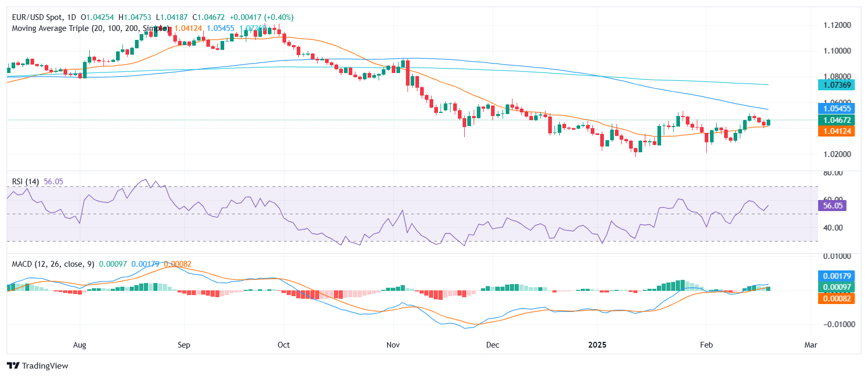
Task: Select the MACD (12, 26, close, 9) label
Action: [x=53, y=264]
